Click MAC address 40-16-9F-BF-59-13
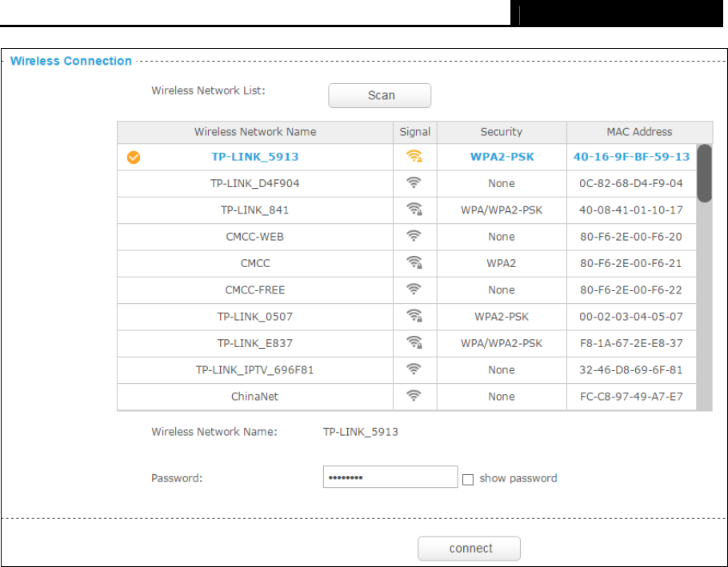 [x=631, y=157]
